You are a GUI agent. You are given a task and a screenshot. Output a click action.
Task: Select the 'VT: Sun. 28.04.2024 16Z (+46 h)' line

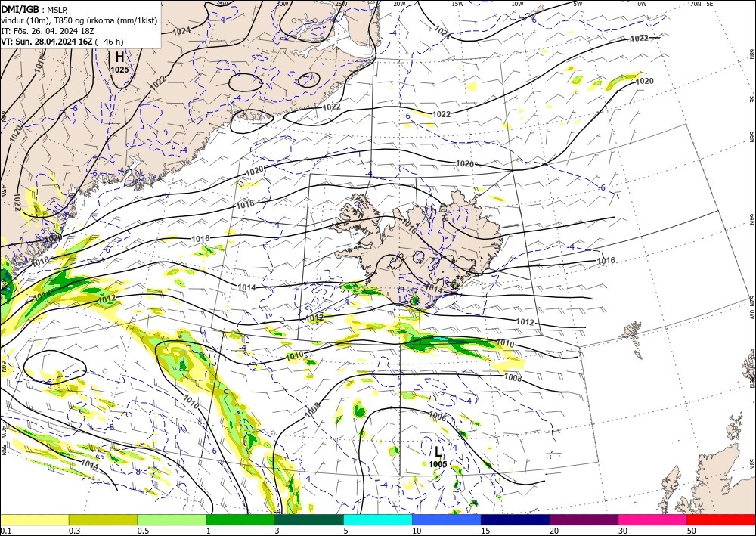point(62,42)
